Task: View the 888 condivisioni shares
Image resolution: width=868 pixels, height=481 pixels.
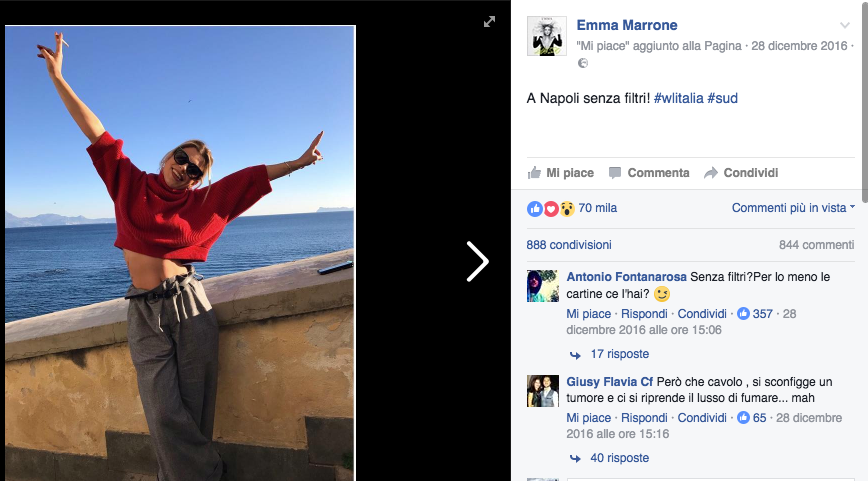Action: click(569, 245)
